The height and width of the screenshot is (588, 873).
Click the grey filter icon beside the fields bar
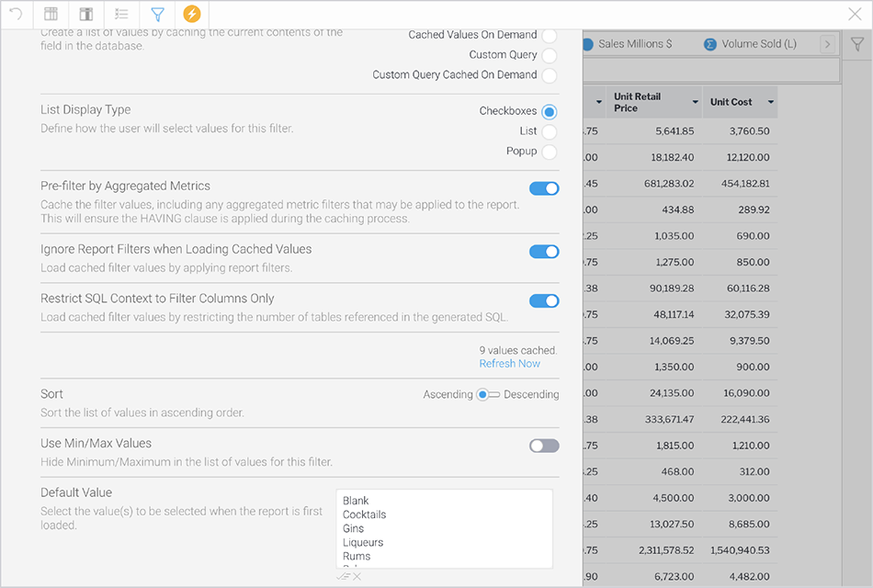(856, 44)
